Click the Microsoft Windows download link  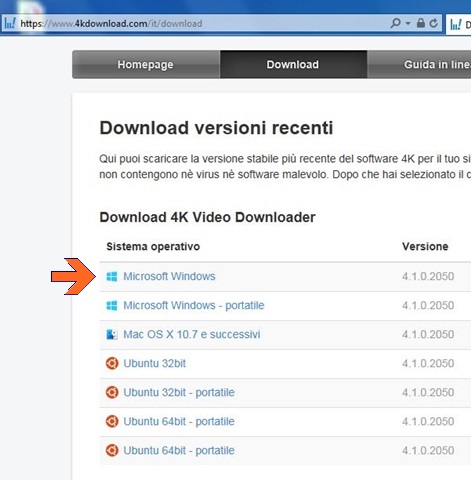pyautogui.click(x=169, y=276)
